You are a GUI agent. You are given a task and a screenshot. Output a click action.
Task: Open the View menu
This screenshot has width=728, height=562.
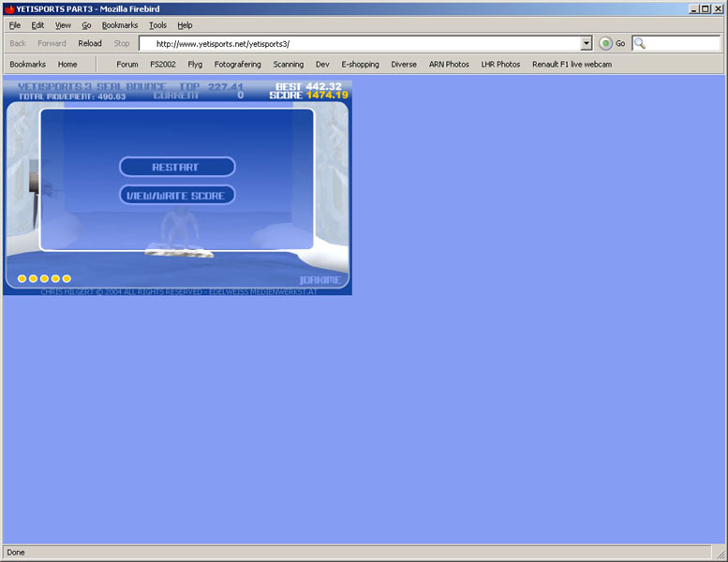pos(63,25)
